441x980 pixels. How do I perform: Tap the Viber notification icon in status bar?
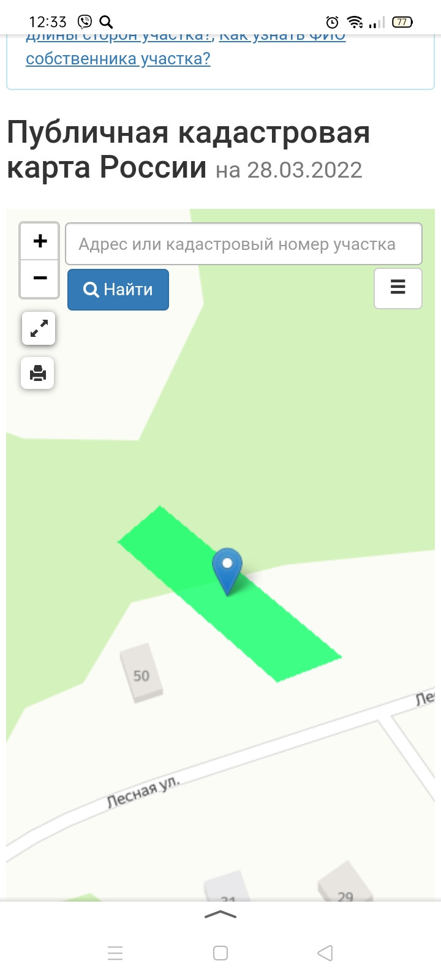(x=85, y=22)
